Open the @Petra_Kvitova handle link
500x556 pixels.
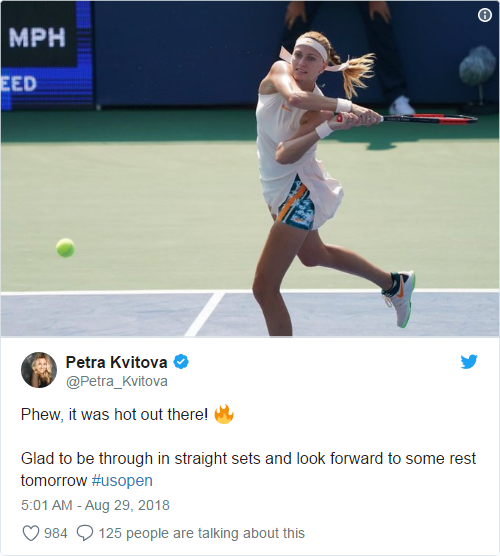(x=117, y=382)
